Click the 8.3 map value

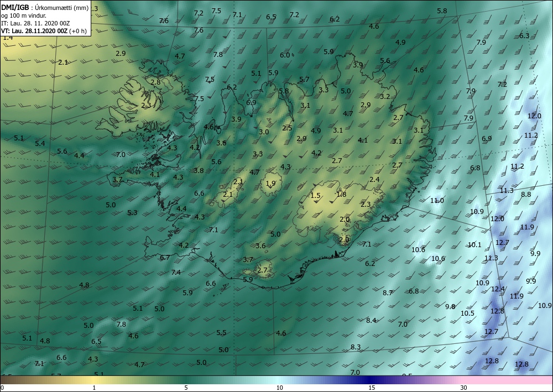click(356, 347)
